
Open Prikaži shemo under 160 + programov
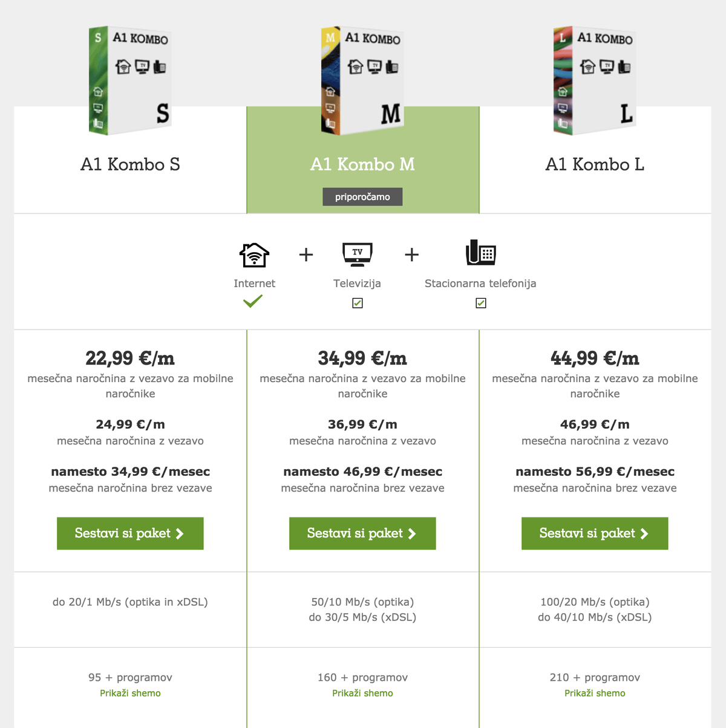point(362,693)
